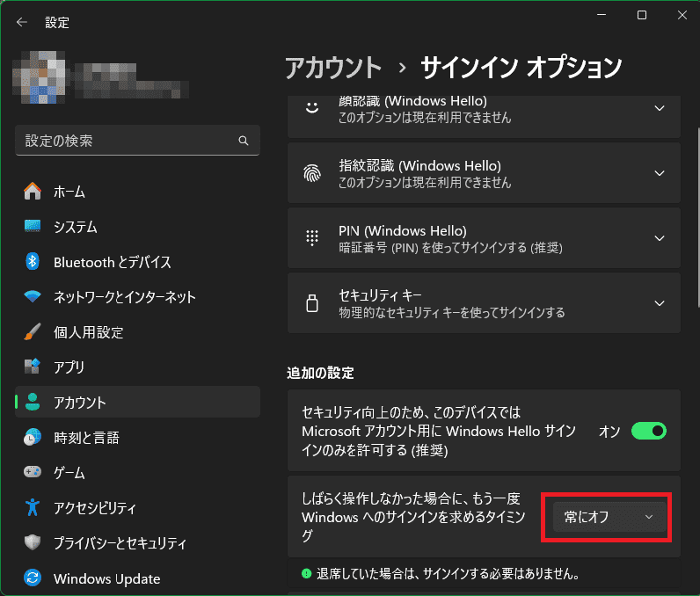Select プライバシーとセキュリティ in the sidebar

click(119, 543)
